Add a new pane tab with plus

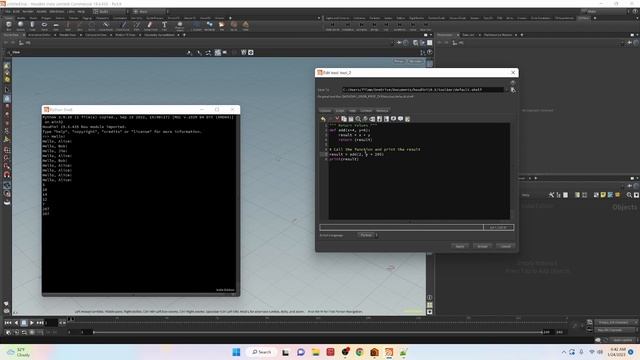184,35
